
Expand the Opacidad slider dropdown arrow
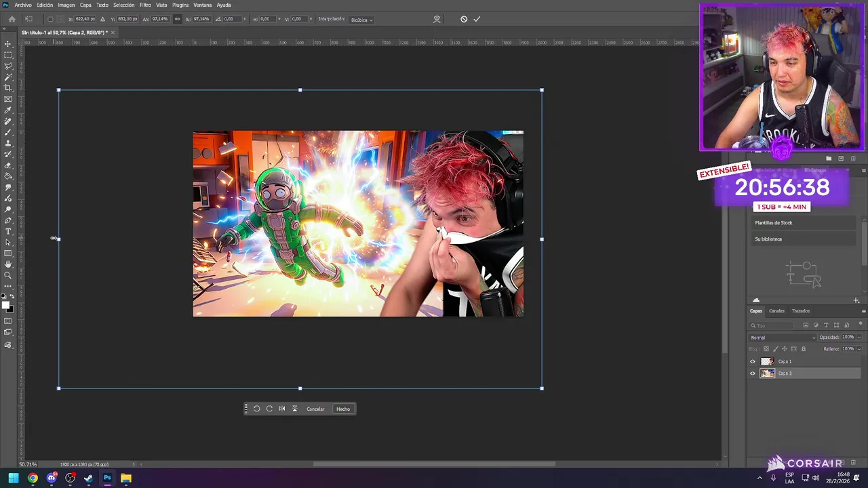(859, 338)
